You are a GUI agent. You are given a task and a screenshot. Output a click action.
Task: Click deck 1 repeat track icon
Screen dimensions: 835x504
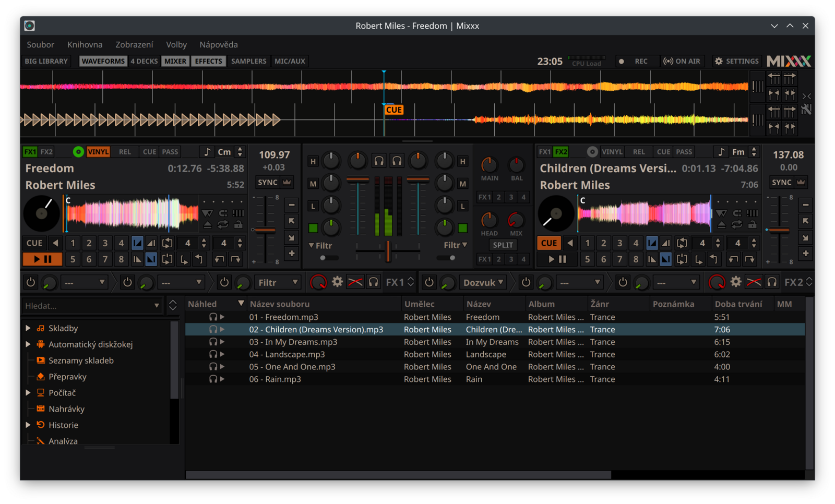[223, 225]
